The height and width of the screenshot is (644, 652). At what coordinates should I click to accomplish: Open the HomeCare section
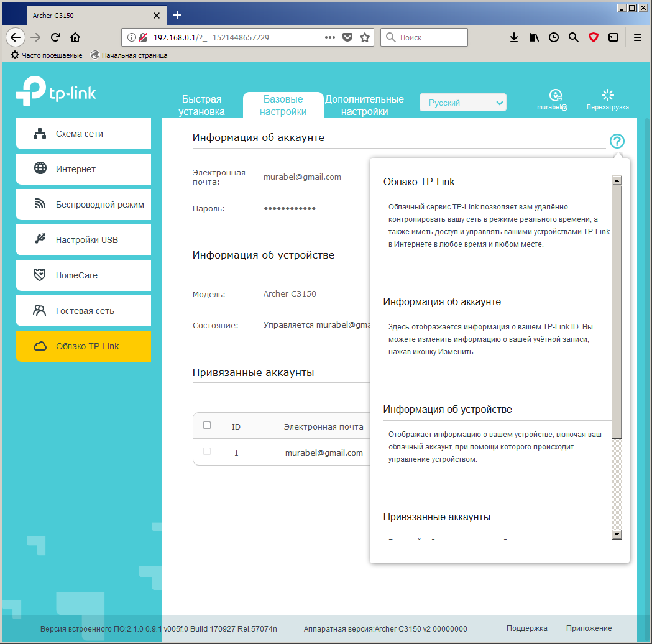[x=83, y=275]
